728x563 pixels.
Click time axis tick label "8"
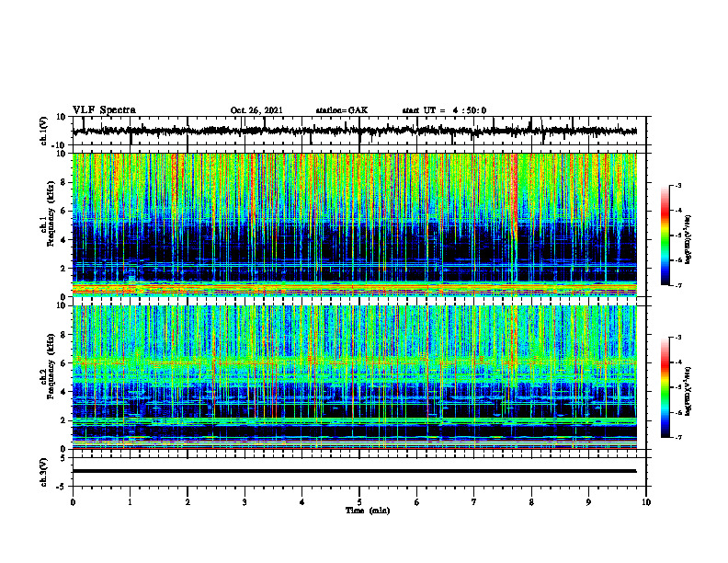(x=531, y=502)
